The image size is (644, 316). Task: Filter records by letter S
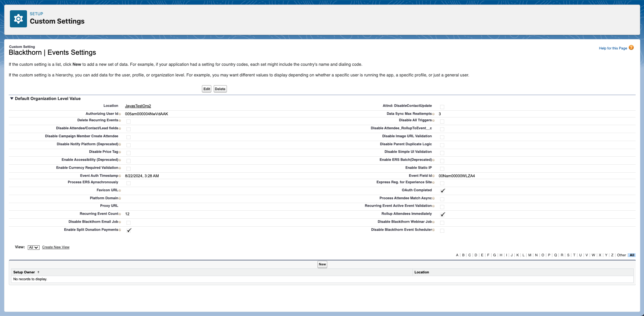tap(568, 255)
